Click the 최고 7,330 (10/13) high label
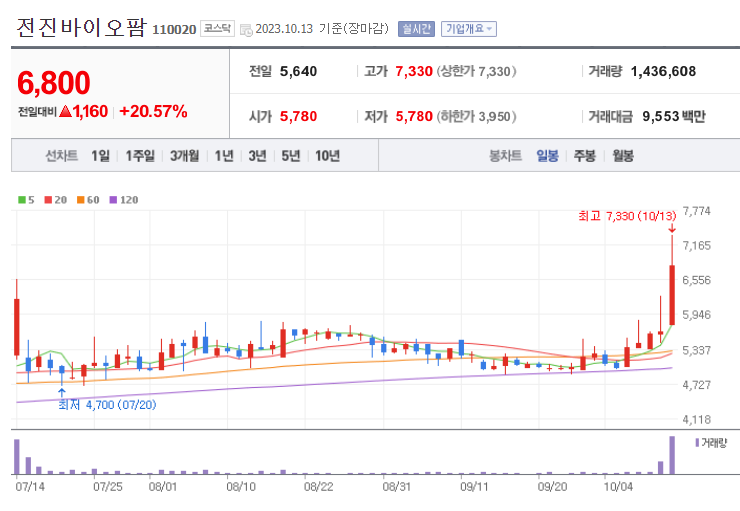 (x=627, y=216)
